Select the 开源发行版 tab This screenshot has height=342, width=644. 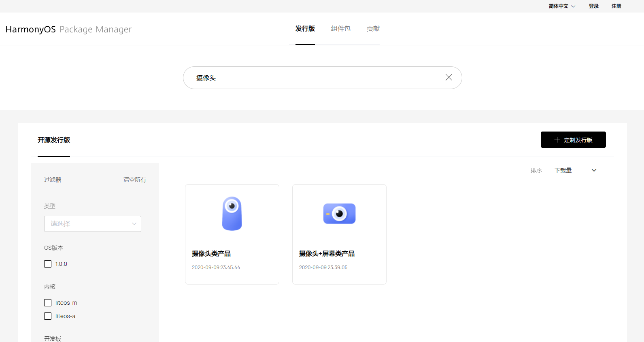pyautogui.click(x=54, y=140)
